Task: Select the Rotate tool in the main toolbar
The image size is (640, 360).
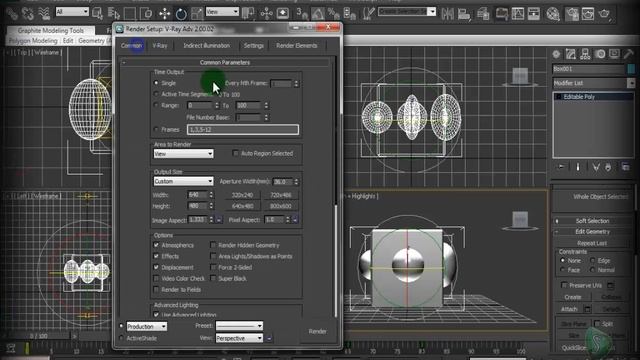Action: click(181, 14)
